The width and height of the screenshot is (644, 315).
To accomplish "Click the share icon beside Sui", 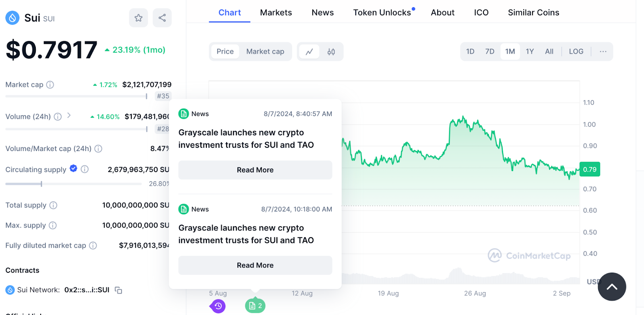I will pos(162,18).
